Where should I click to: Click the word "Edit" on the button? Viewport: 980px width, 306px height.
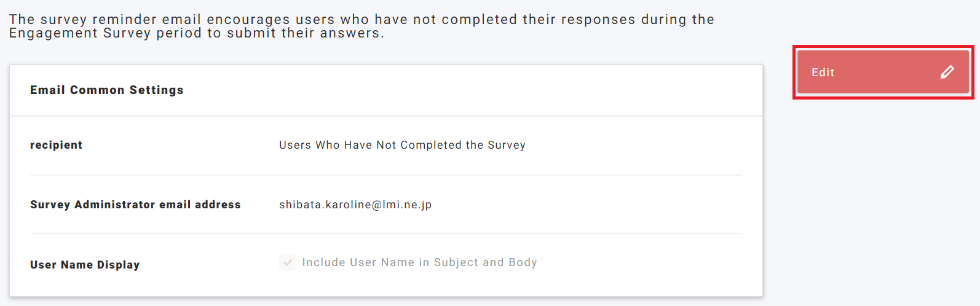tap(823, 73)
